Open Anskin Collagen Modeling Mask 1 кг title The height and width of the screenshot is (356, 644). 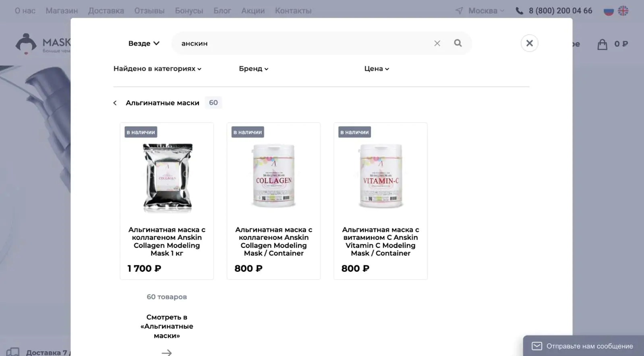coord(167,241)
